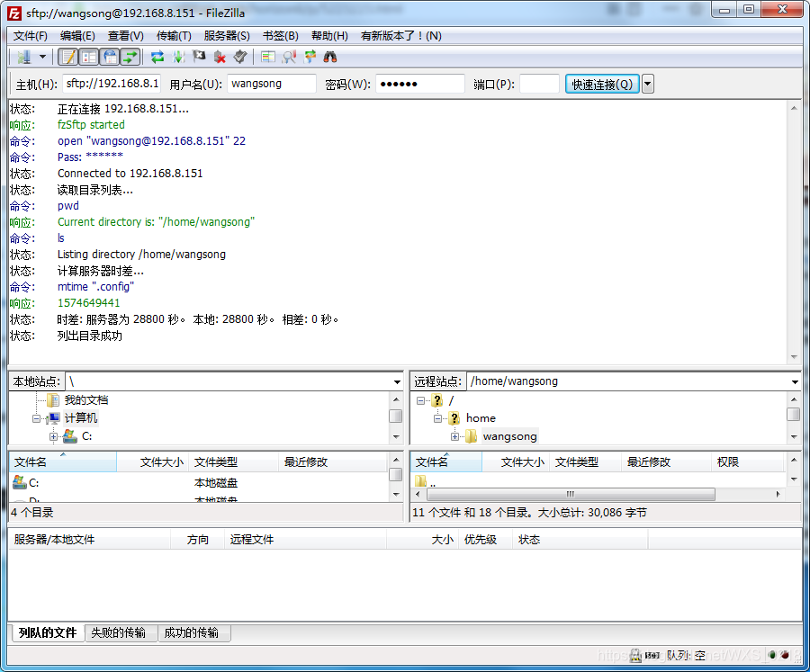810x672 pixels.
Task: Cancel current operation flag icon
Action: click(199, 57)
